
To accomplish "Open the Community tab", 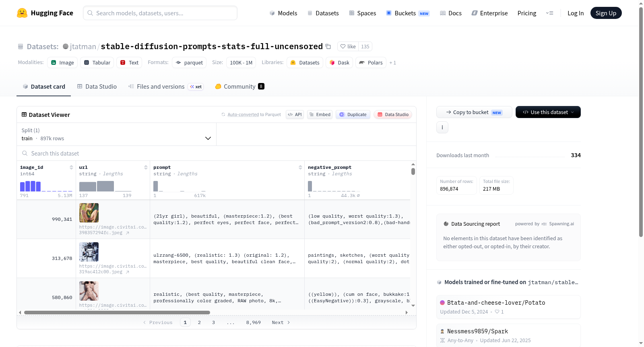I will [239, 87].
